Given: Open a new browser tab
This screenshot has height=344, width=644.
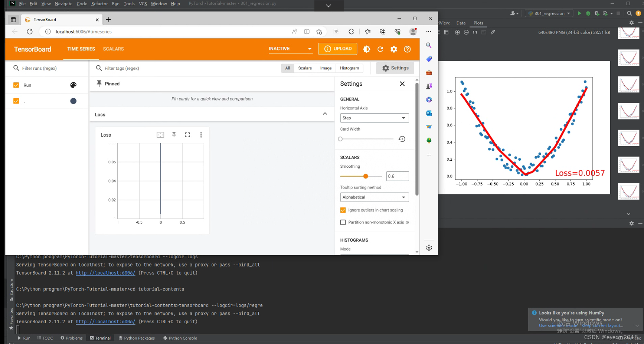Looking at the screenshot, I should point(108,20).
